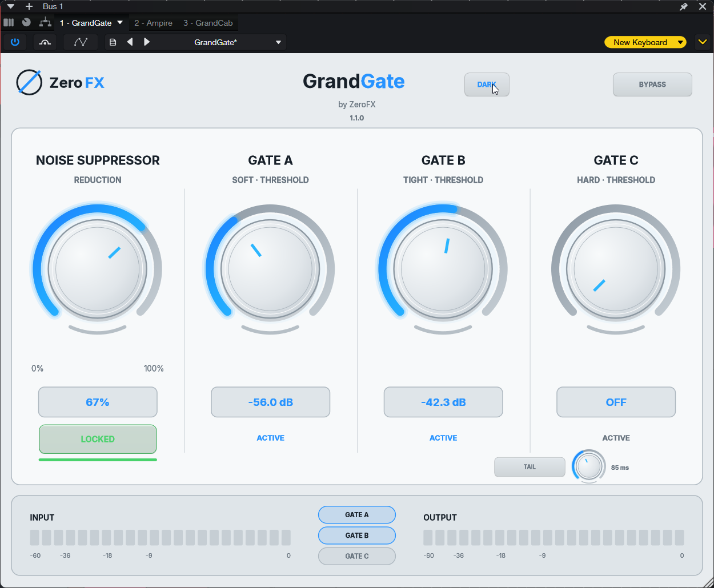Toggle ACTIVE under Gate A
The width and height of the screenshot is (714, 588).
coord(271,438)
